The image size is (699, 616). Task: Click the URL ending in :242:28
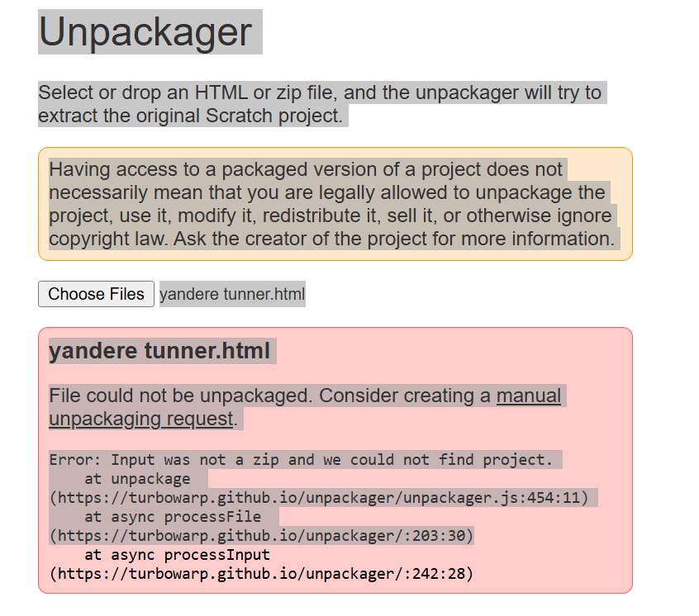click(261, 574)
